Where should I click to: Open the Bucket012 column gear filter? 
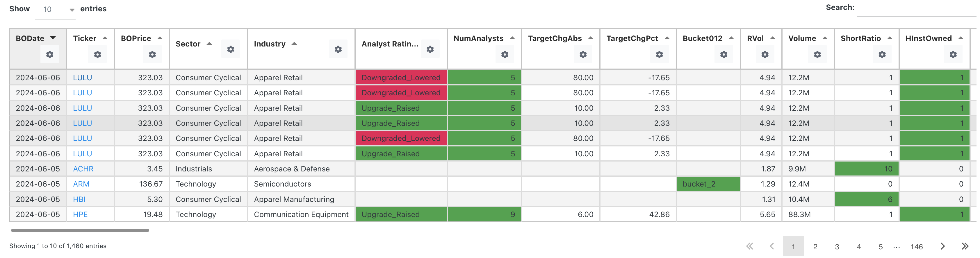coord(723,54)
